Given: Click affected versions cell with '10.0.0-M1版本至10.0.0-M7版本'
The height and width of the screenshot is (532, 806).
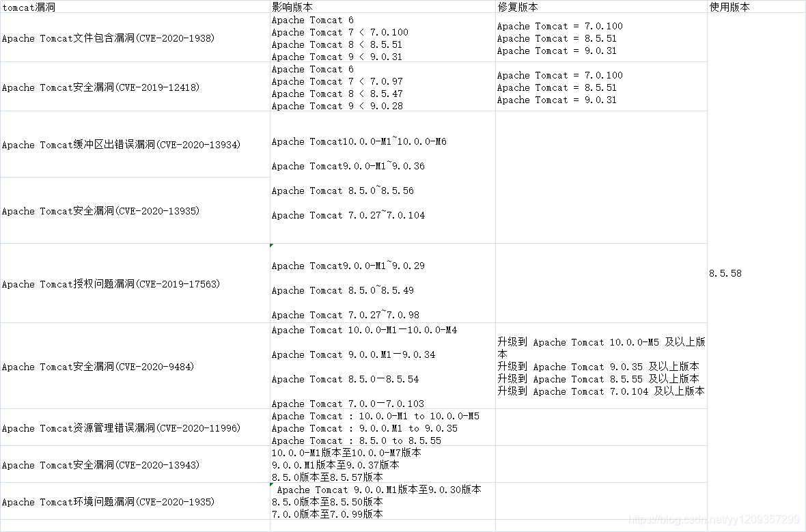Looking at the screenshot, I should (x=383, y=464).
